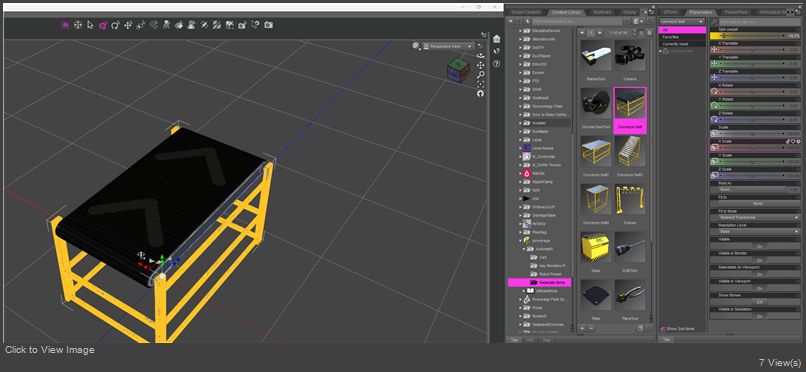Expand the UltimateBook tree item
The width and height of the screenshot is (806, 372).
click(524, 291)
